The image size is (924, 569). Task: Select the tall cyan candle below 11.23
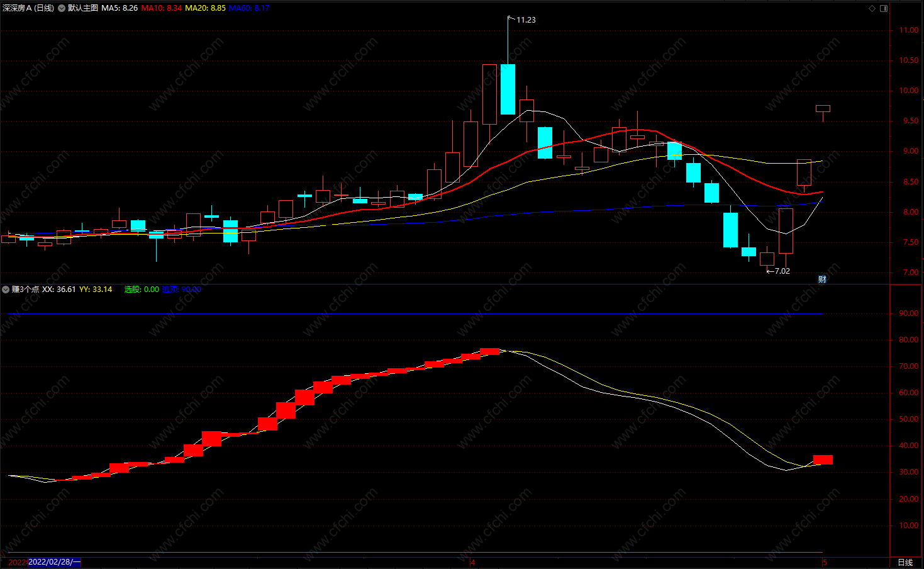[x=508, y=89]
